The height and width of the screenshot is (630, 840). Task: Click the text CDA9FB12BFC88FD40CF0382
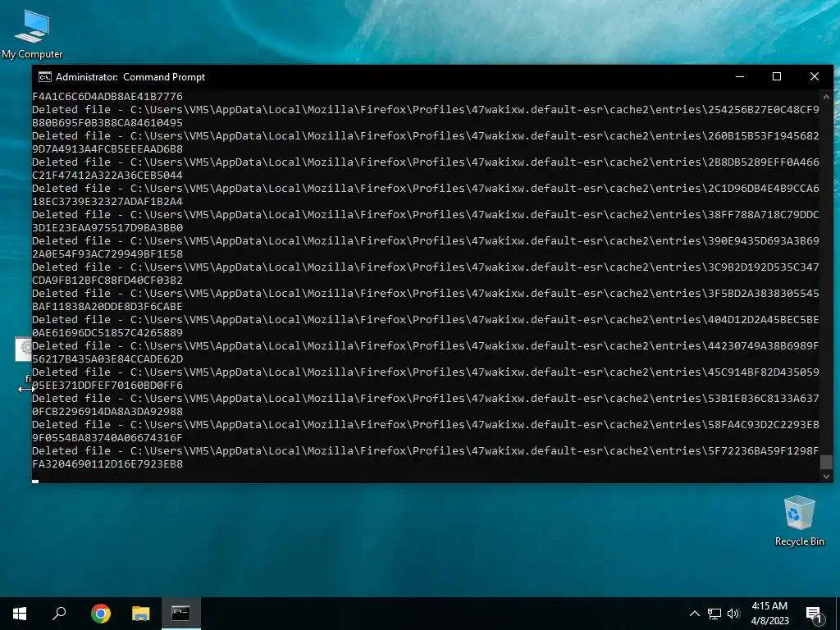(107, 281)
